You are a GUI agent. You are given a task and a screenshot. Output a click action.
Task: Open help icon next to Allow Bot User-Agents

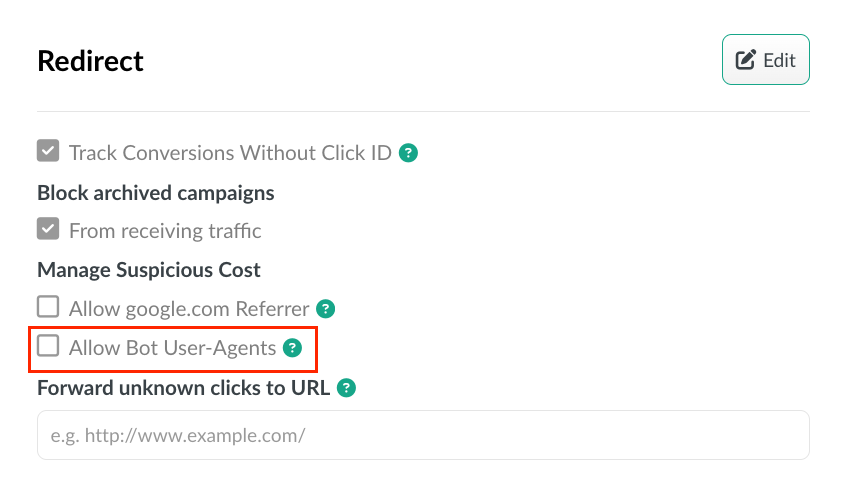(293, 348)
